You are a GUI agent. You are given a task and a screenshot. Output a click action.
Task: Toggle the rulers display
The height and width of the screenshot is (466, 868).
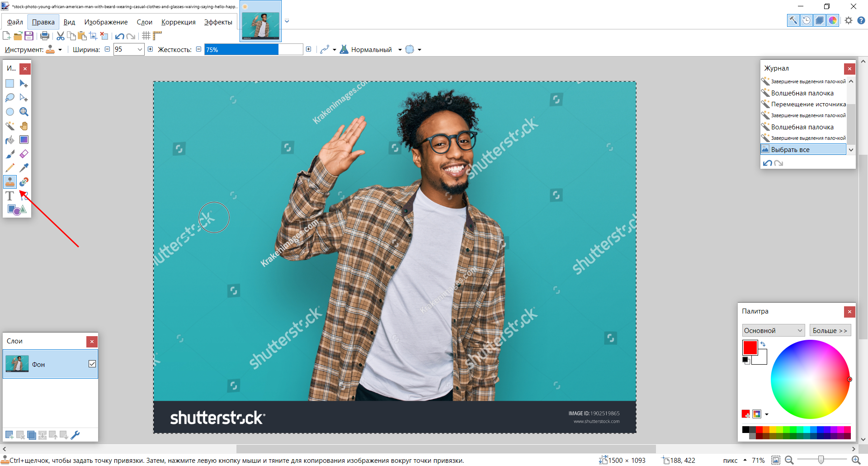(157, 36)
